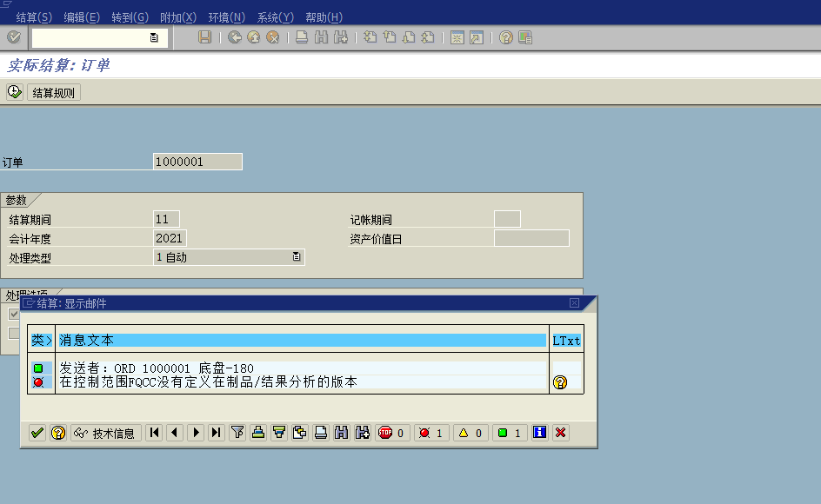Click the Previous Page arrow in dialog
821x504 pixels.
(x=175, y=432)
